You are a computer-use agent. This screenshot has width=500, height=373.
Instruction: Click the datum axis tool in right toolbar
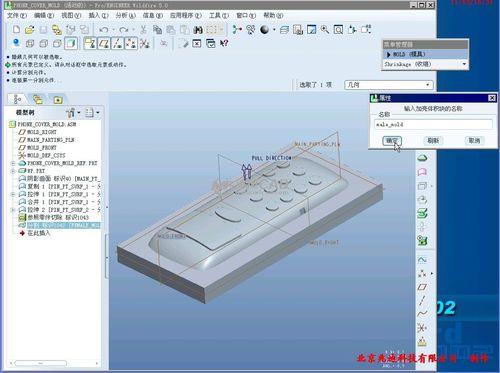tap(422, 300)
